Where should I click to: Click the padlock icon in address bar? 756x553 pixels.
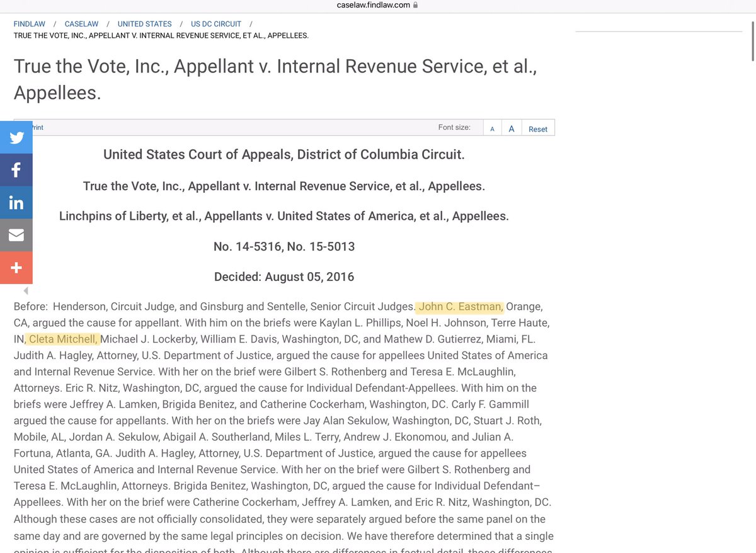tap(415, 5)
